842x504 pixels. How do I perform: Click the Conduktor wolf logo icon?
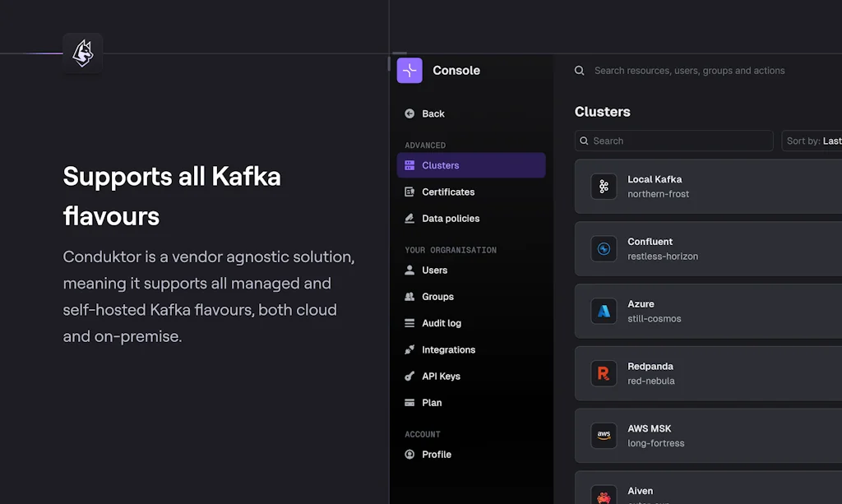tap(83, 53)
